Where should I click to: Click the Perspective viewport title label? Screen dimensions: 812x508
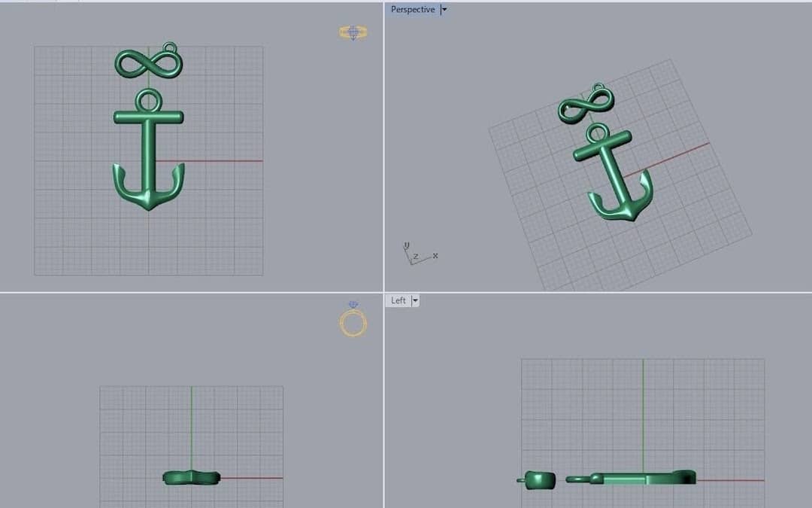[413, 10]
